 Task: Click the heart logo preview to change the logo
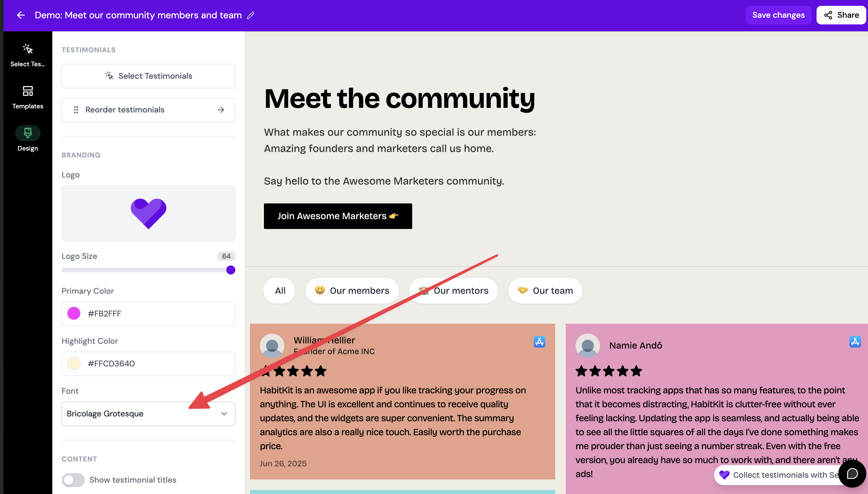(x=148, y=213)
